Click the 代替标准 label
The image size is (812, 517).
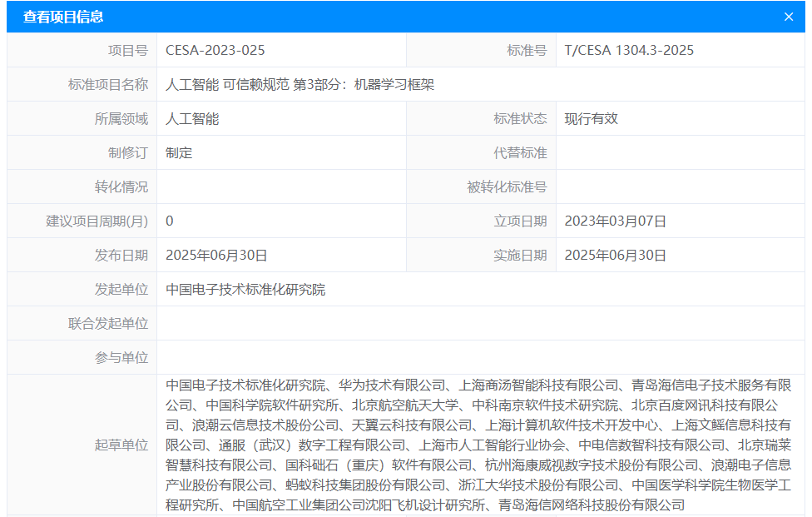(x=520, y=153)
